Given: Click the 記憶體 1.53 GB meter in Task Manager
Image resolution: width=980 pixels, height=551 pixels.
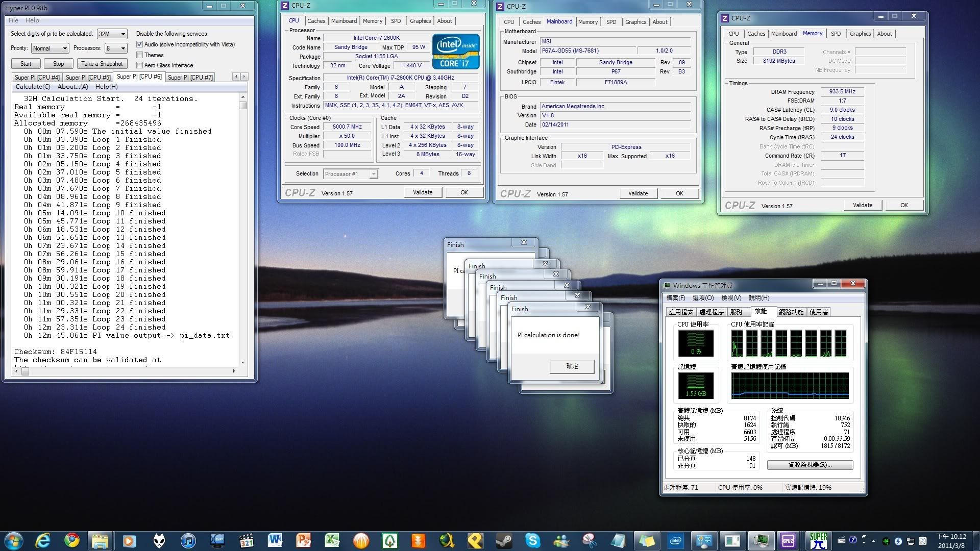Looking at the screenshot, I should [x=696, y=385].
